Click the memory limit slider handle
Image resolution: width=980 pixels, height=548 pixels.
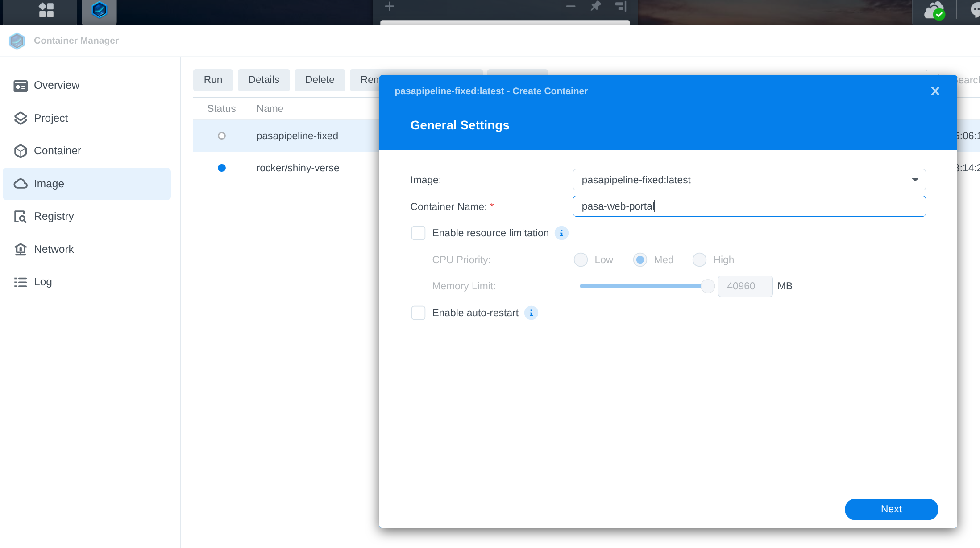(x=707, y=286)
